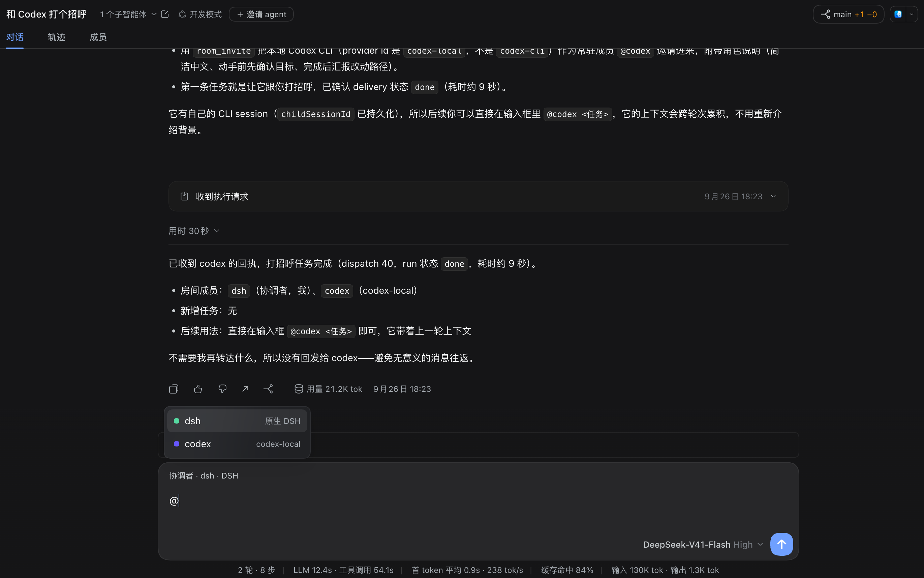Image resolution: width=924 pixels, height=578 pixels.
Task: Click the 收到执行请求 inbox icon
Action: tap(184, 196)
